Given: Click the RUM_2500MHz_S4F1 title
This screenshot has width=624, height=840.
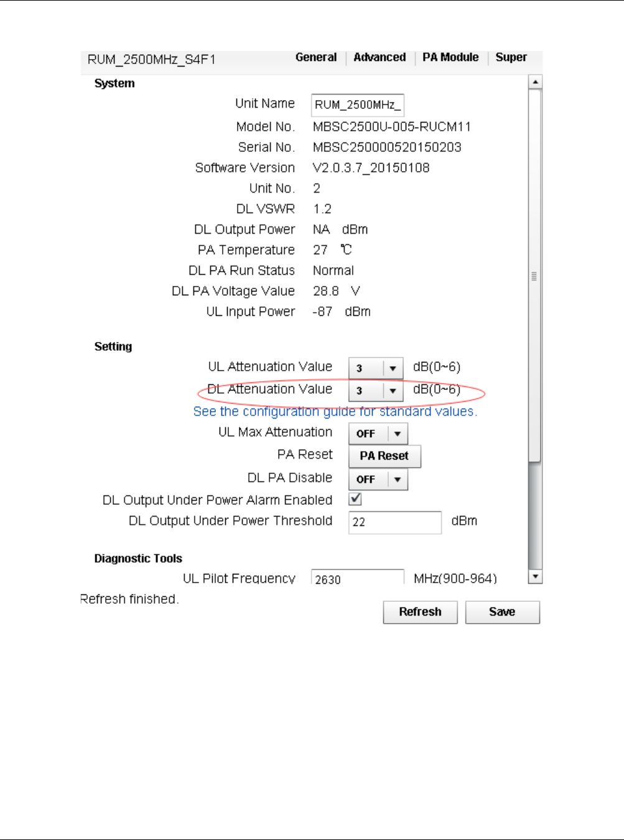Looking at the screenshot, I should [x=151, y=60].
